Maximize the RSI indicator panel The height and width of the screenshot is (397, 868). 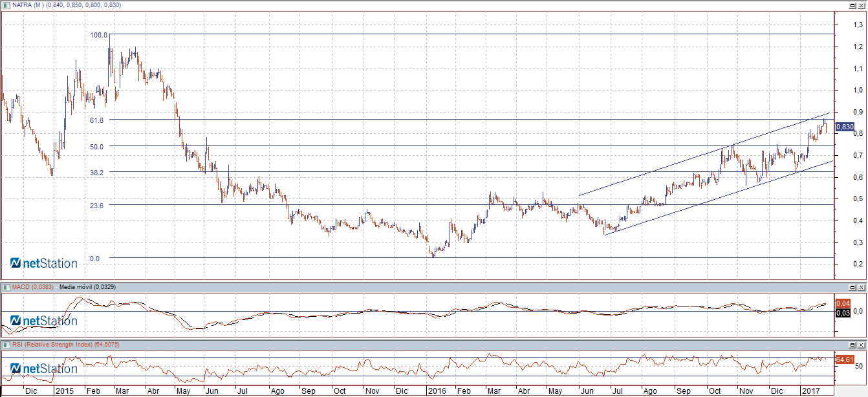853,345
